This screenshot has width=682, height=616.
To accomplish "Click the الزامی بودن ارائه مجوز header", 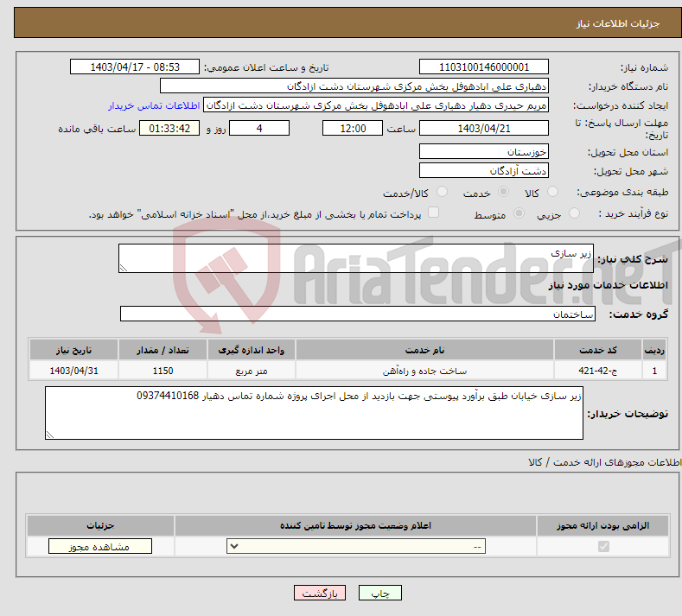I will [602, 525].
